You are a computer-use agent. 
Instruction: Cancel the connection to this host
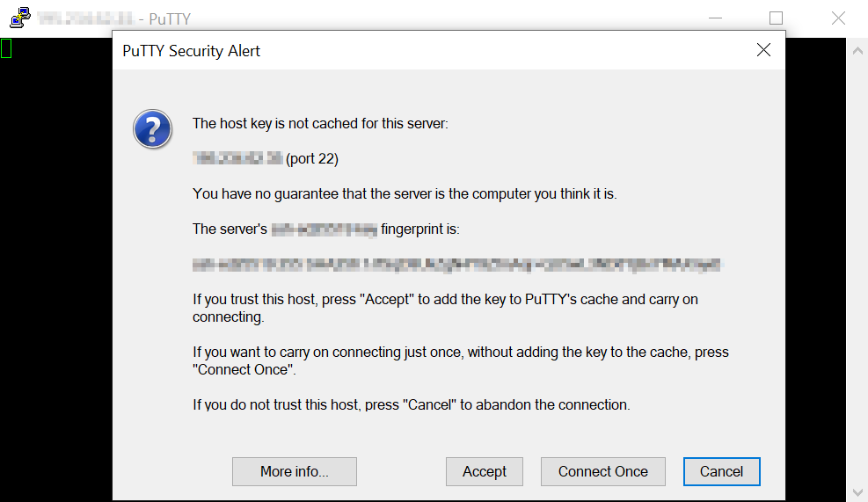[x=721, y=471]
